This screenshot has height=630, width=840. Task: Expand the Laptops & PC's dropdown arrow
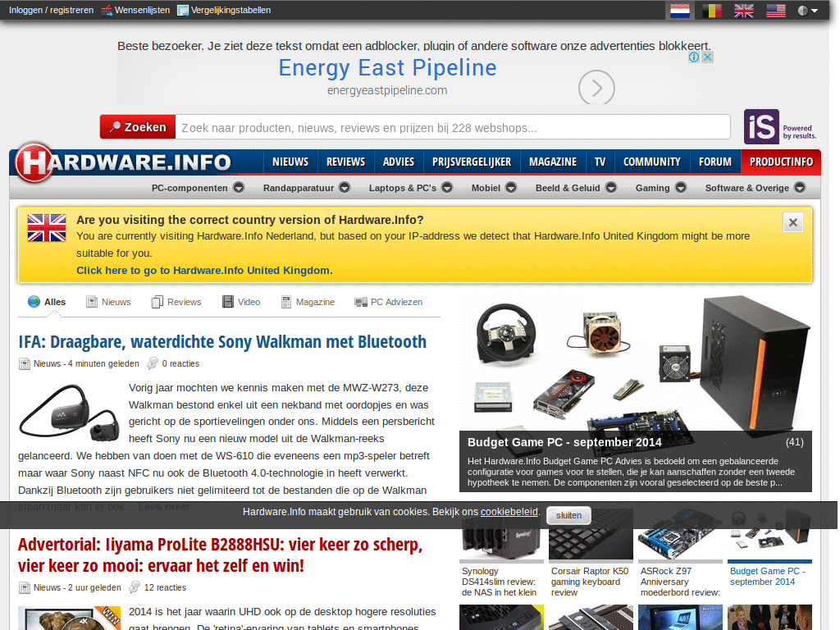(x=447, y=188)
